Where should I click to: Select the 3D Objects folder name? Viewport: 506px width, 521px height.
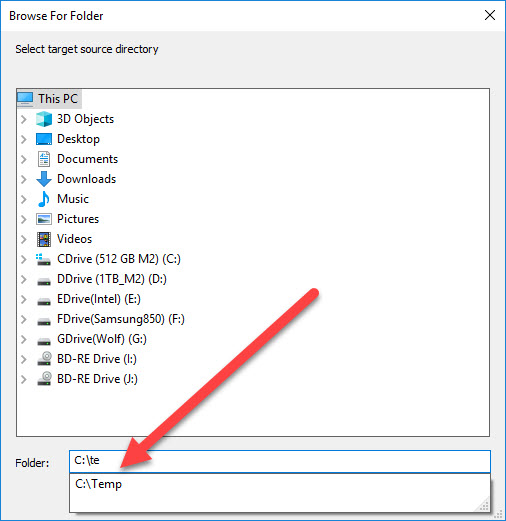(86, 119)
